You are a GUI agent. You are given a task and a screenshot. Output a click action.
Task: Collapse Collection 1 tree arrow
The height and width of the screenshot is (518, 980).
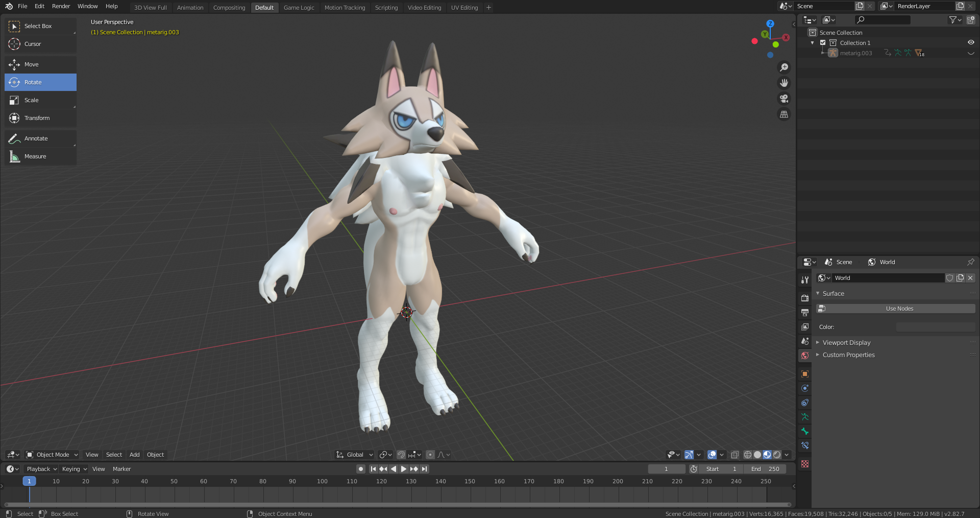tap(813, 43)
